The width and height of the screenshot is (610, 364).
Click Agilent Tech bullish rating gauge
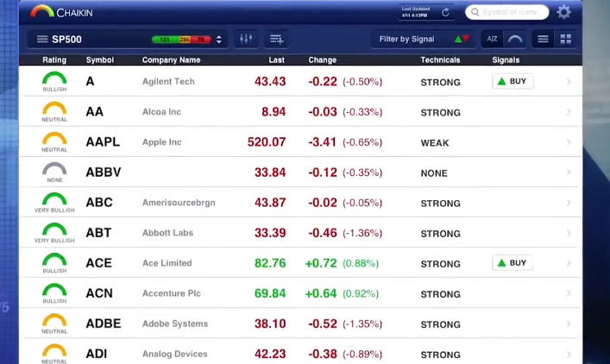click(54, 81)
